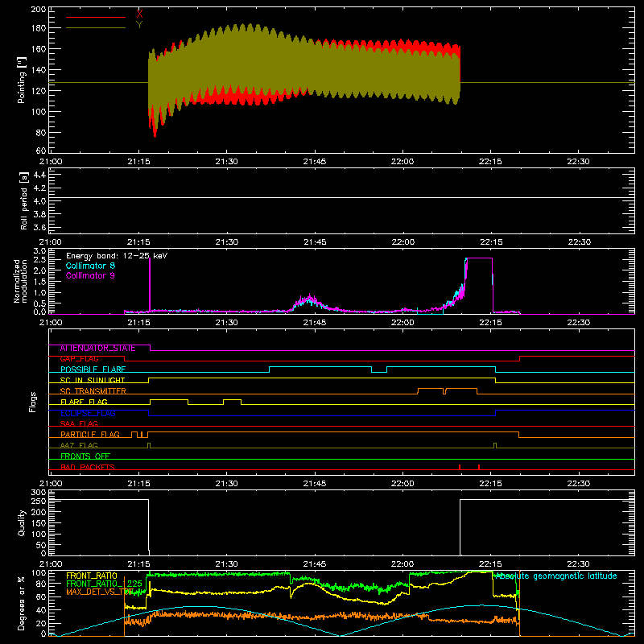Click the green FRONT_RATIO_1225 legend entry

(105, 584)
